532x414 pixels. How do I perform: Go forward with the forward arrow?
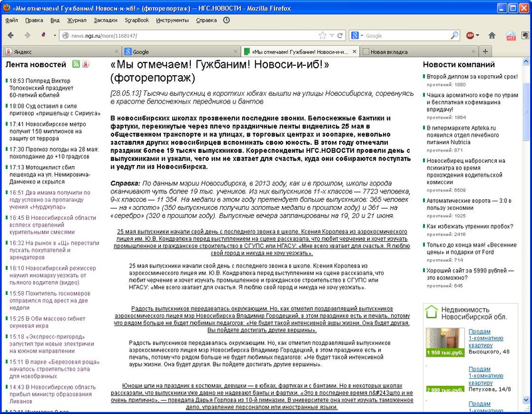pyautogui.click(x=27, y=35)
